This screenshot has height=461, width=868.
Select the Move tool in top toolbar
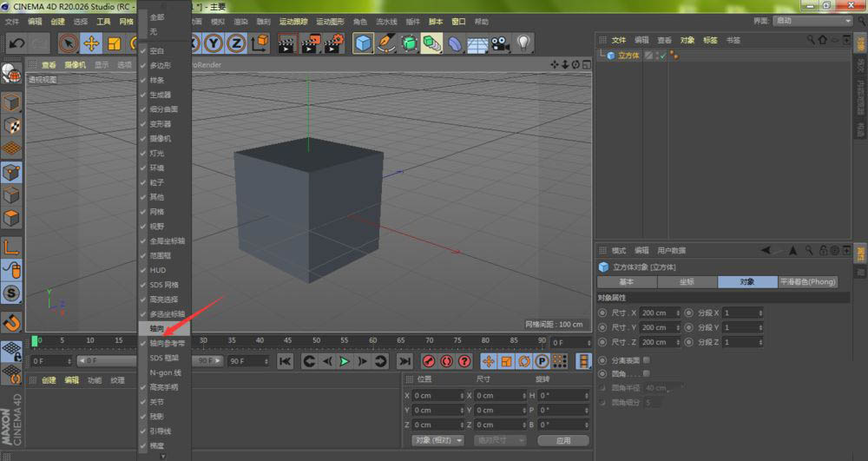[91, 43]
